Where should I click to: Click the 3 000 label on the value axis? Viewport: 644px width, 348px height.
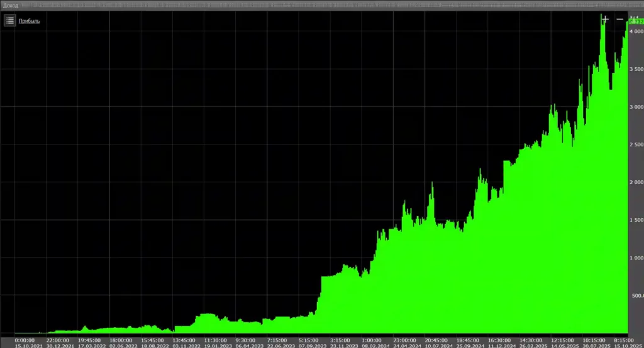[636, 107]
